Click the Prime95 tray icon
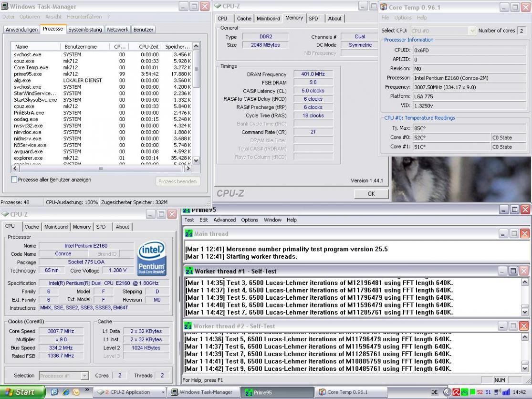Image resolution: width=532 pixels, height=399 pixels. point(464,392)
